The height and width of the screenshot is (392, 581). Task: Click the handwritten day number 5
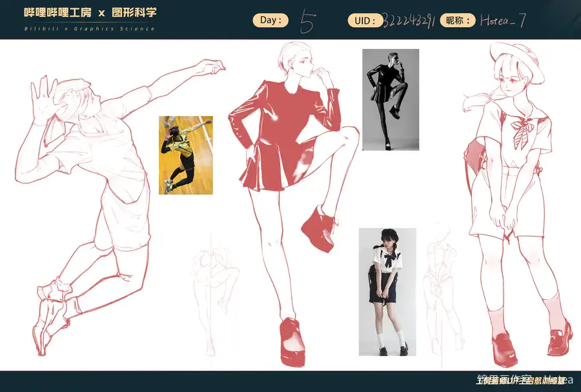click(x=308, y=21)
